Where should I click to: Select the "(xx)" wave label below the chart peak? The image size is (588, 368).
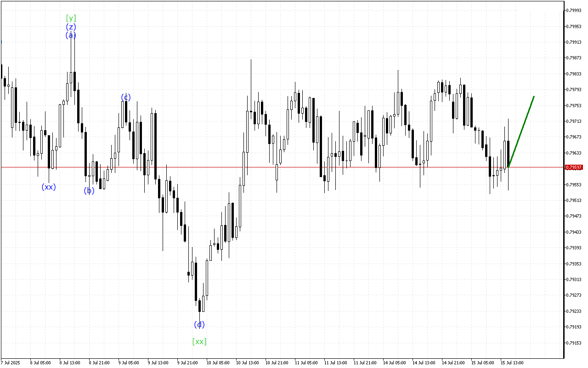tap(49, 187)
